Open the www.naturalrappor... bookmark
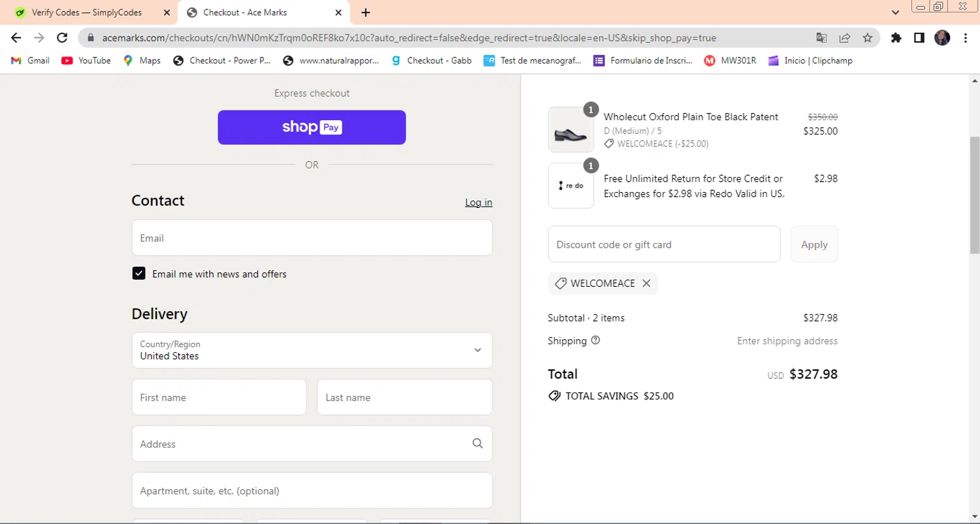This screenshot has width=980, height=524. tap(331, 60)
